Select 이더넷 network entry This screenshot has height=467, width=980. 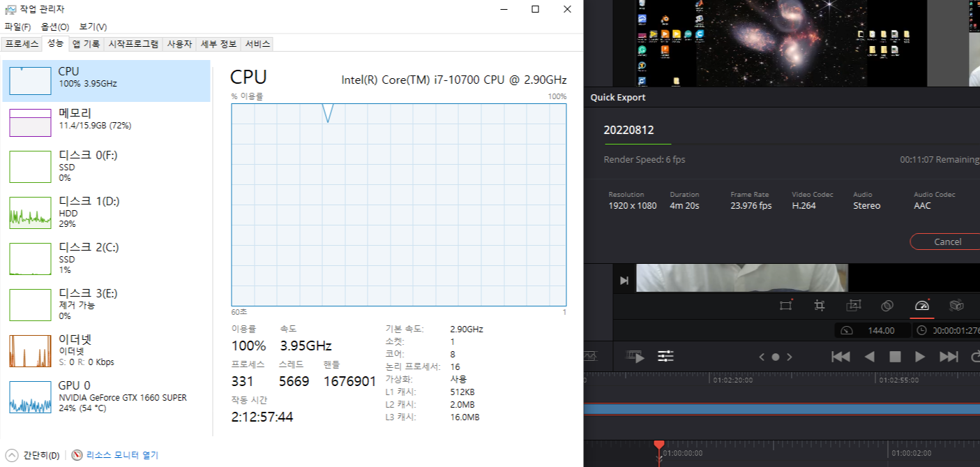[106, 350]
